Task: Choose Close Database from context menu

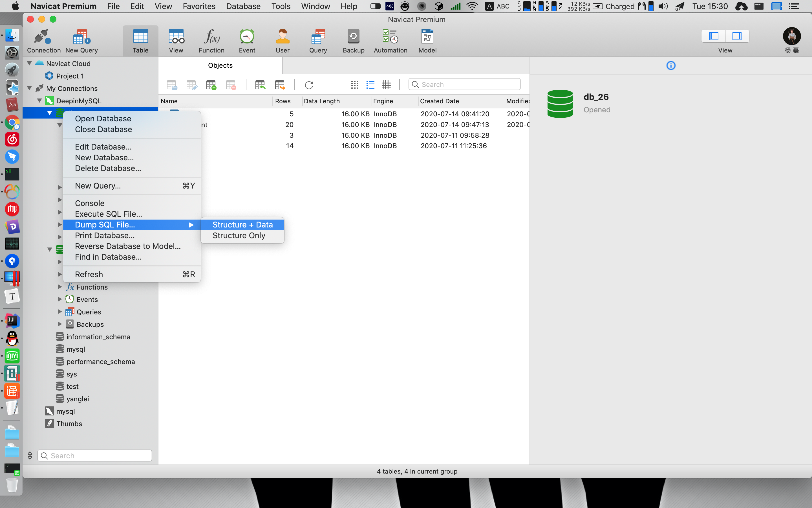Action: (132, 129)
